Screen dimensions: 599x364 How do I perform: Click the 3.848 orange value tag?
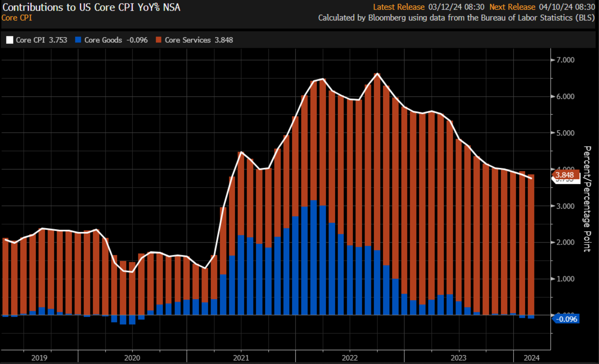[x=564, y=175]
